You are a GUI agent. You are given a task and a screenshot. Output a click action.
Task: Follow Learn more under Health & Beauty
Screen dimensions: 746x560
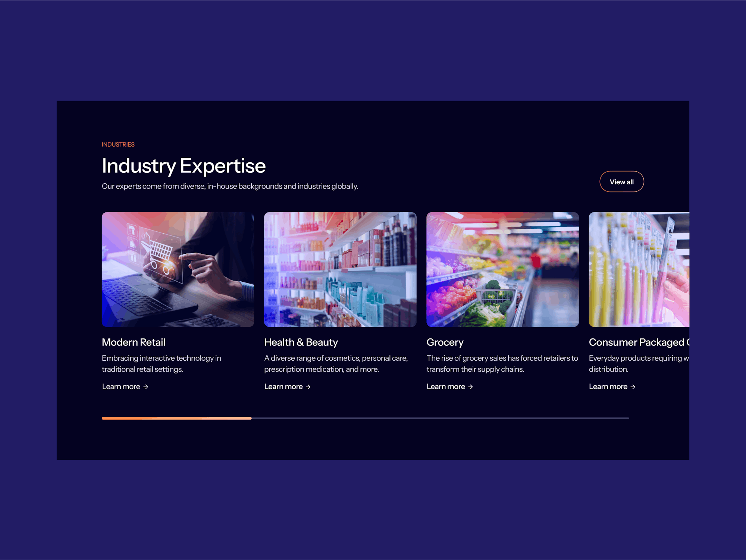(283, 387)
